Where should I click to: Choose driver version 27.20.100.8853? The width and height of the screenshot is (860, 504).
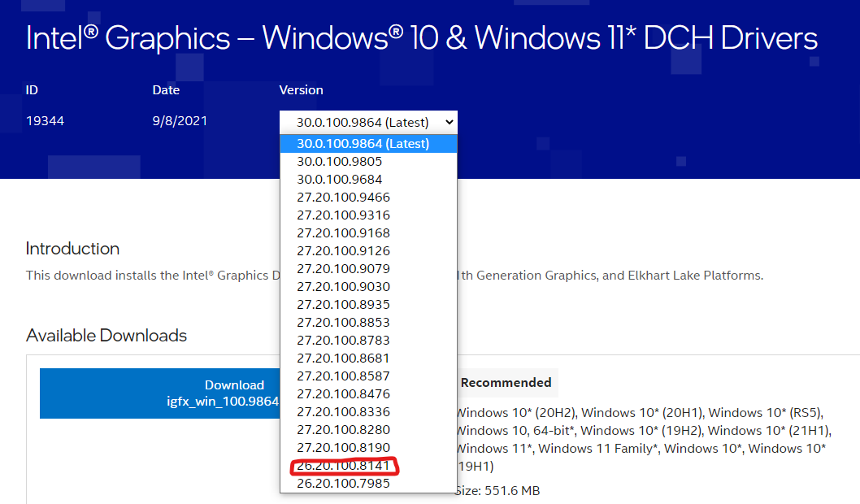point(368,323)
